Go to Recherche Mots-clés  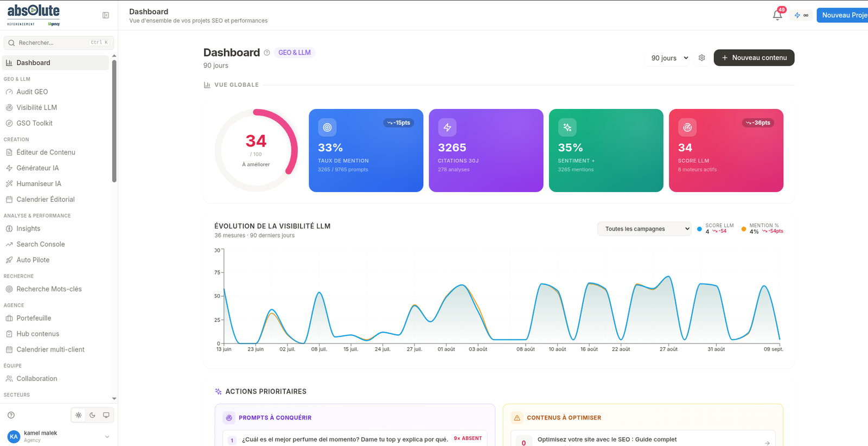tap(55, 289)
